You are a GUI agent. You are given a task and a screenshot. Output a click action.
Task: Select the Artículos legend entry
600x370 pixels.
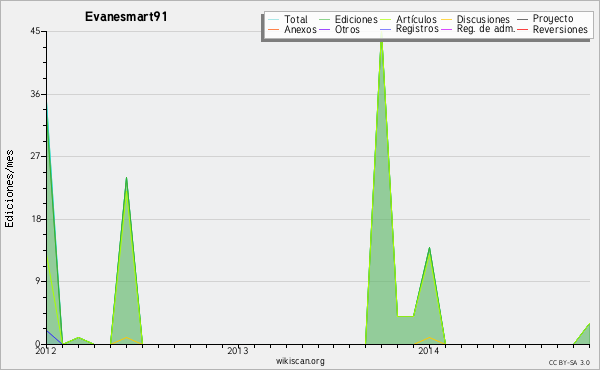(x=416, y=19)
